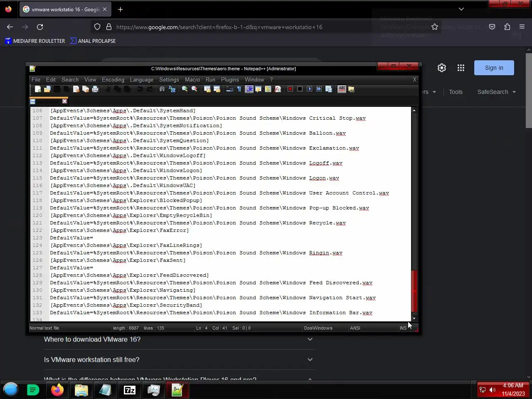Click the Playback macro toolbar icon
Image resolution: width=532 pixels, height=399 pixels.
pyautogui.click(x=309, y=89)
